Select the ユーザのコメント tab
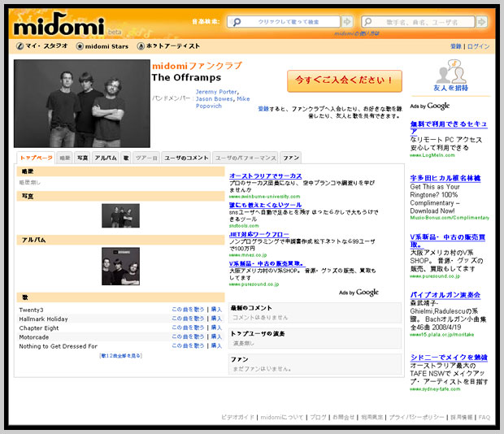Screen dimensions: 504x434 186,158
